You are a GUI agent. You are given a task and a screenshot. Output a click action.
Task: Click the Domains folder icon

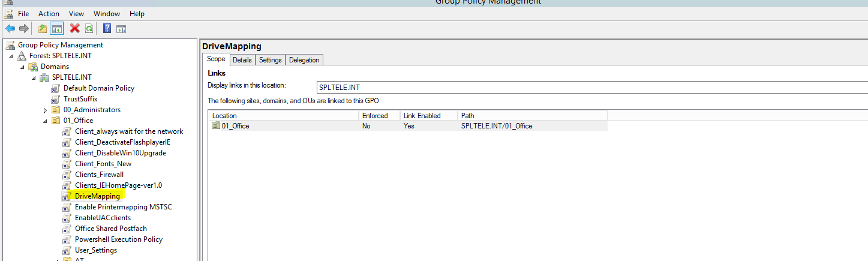tap(34, 67)
